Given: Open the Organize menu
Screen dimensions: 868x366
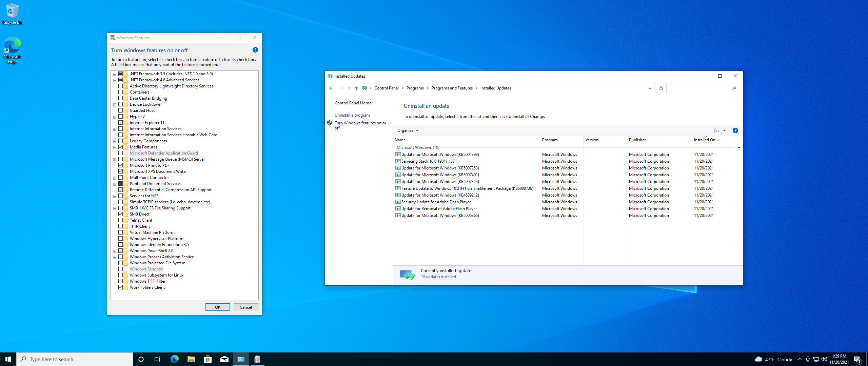Looking at the screenshot, I should (408, 130).
